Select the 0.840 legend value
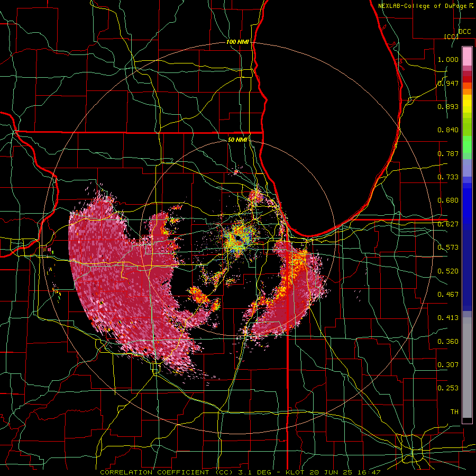 [448, 130]
